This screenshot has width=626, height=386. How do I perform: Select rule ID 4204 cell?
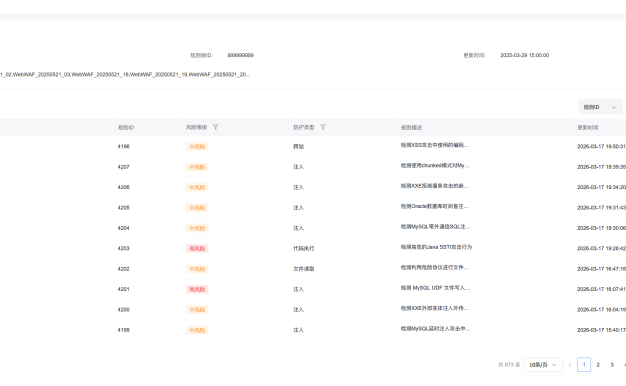tap(123, 228)
